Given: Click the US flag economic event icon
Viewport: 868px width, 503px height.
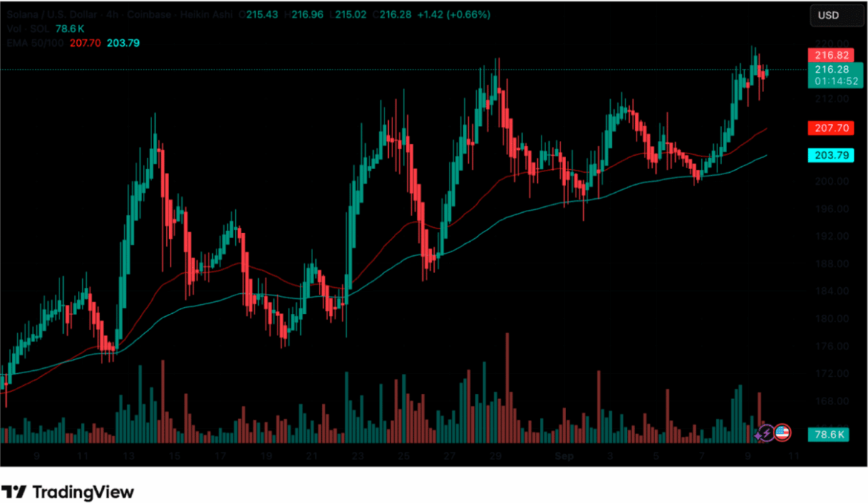Looking at the screenshot, I should tap(782, 433).
